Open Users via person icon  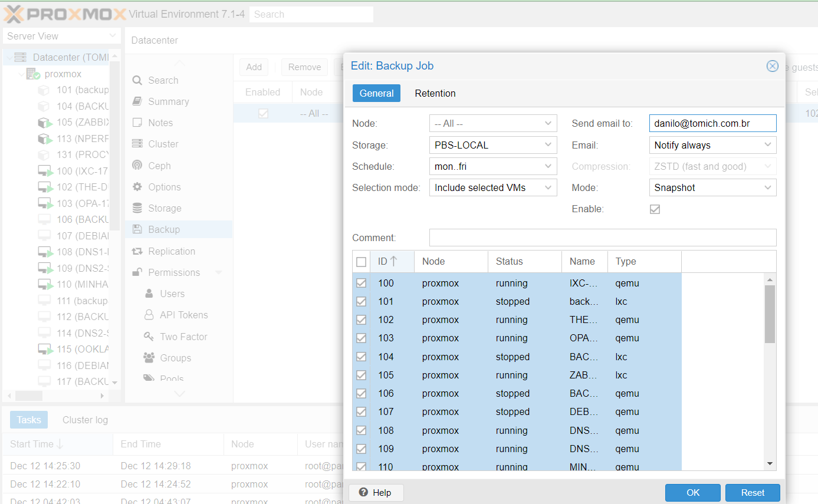click(x=149, y=294)
